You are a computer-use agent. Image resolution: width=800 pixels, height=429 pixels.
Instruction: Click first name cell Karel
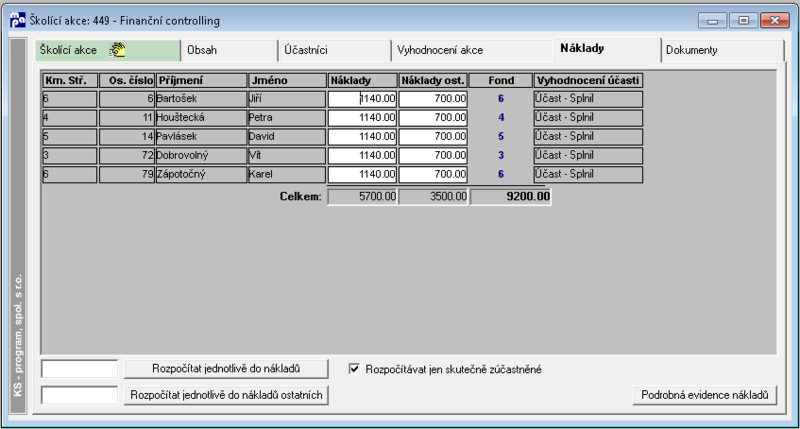click(x=287, y=174)
